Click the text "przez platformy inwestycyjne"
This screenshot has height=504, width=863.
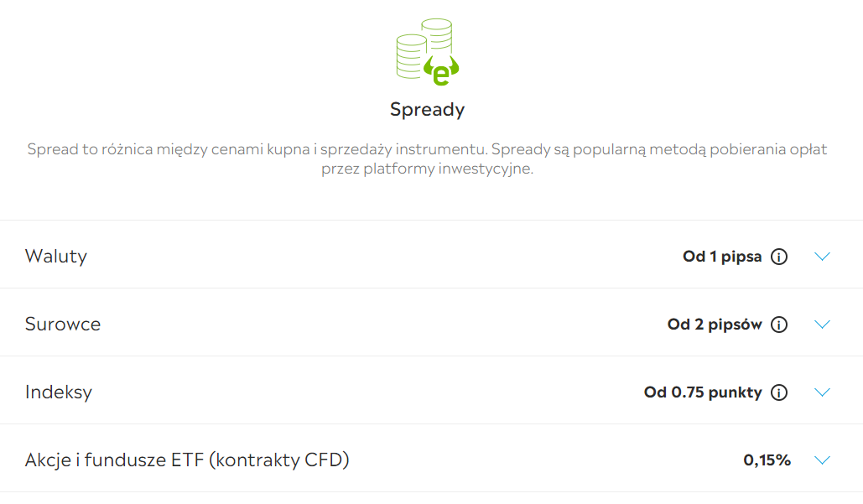click(x=427, y=169)
